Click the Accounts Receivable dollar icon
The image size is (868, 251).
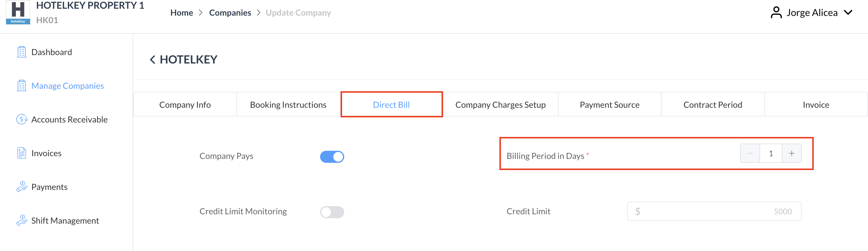(x=22, y=119)
